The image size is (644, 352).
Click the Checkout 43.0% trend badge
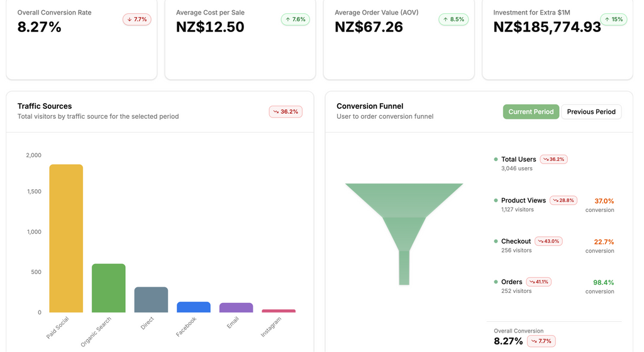pyautogui.click(x=548, y=241)
